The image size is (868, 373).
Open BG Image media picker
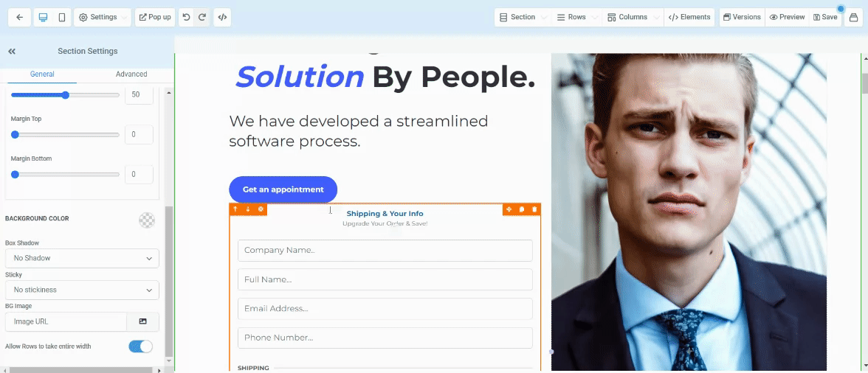click(x=143, y=321)
